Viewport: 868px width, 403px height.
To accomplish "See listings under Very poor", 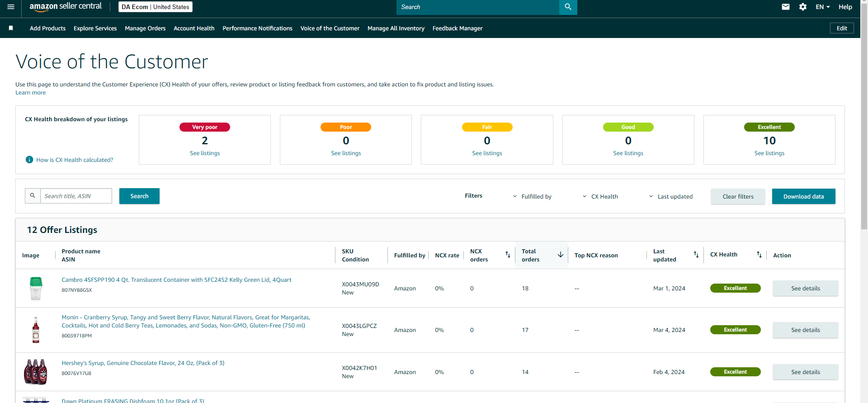I will (x=205, y=153).
